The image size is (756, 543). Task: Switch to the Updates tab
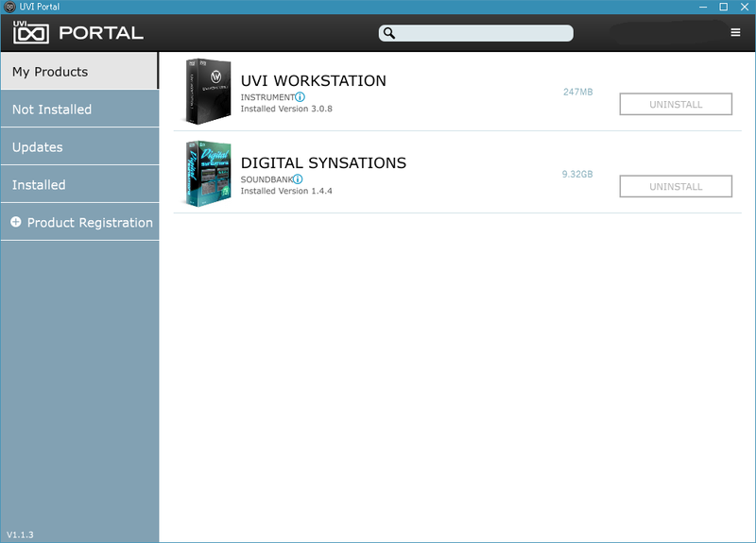tap(79, 146)
